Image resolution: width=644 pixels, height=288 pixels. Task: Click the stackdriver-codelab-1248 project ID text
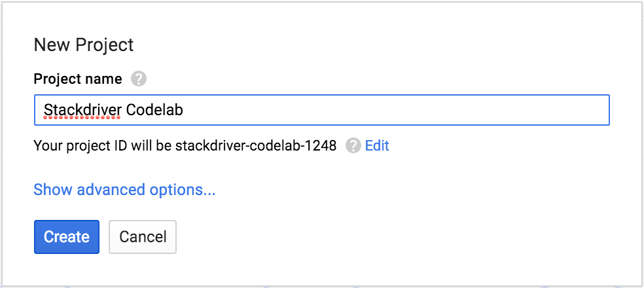[255, 145]
